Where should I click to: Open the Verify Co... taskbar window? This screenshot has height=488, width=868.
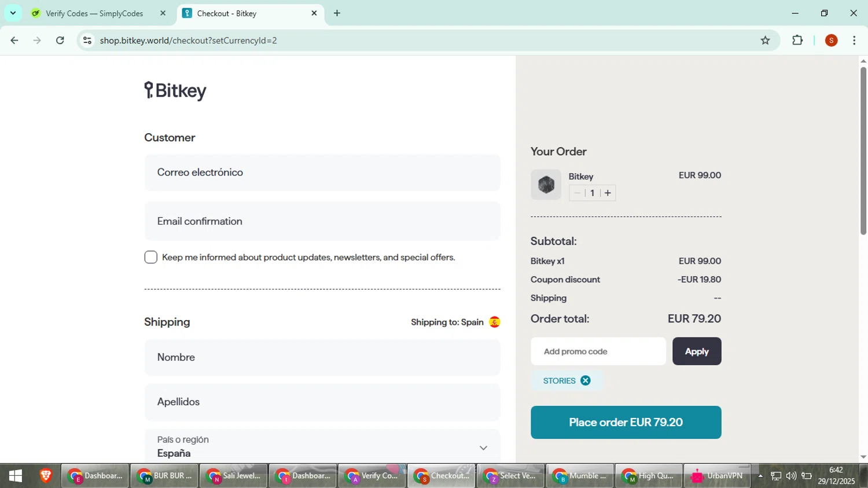372,476
